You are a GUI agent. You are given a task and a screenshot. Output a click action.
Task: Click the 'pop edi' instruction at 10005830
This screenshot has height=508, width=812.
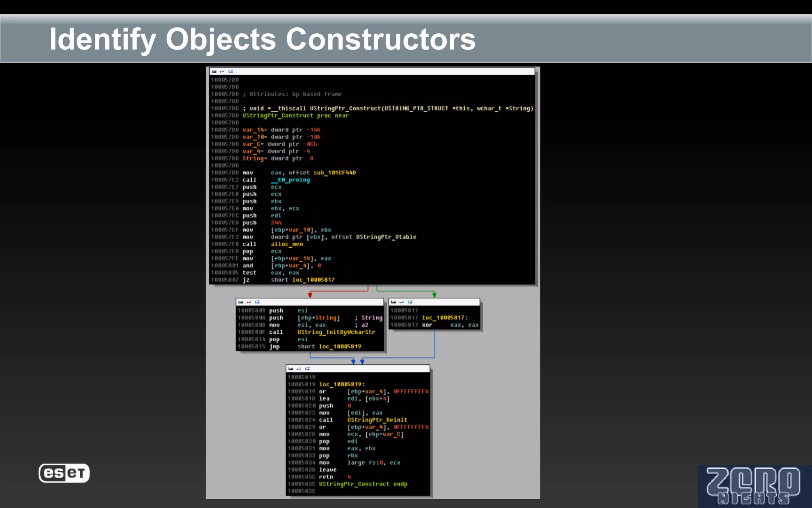[338, 441]
